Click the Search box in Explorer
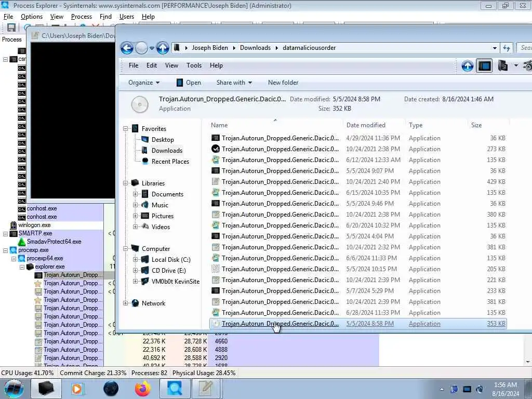 click(x=524, y=48)
